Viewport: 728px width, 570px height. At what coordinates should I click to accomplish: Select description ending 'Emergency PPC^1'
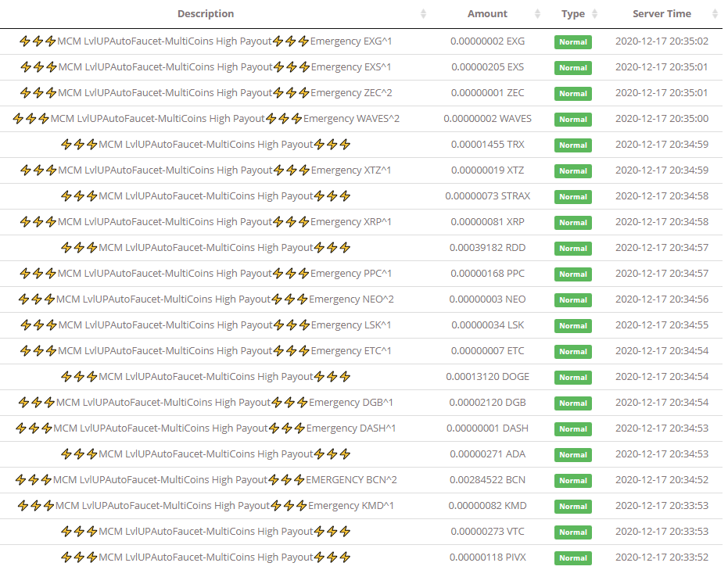pos(206,274)
